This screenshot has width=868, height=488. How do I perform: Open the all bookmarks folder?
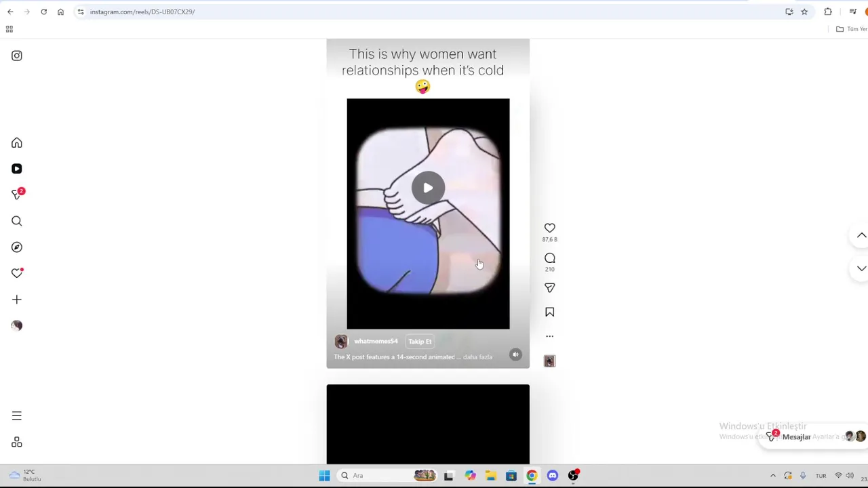pyautogui.click(x=852, y=29)
